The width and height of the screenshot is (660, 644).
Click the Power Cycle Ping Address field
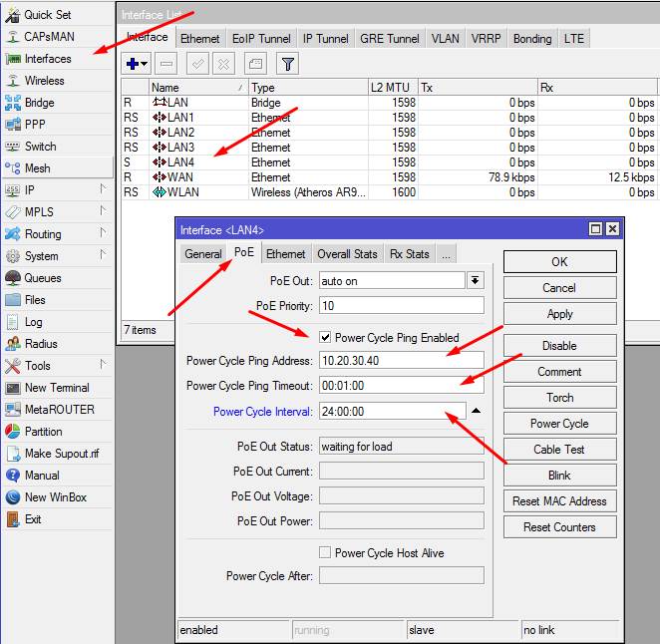[401, 360]
